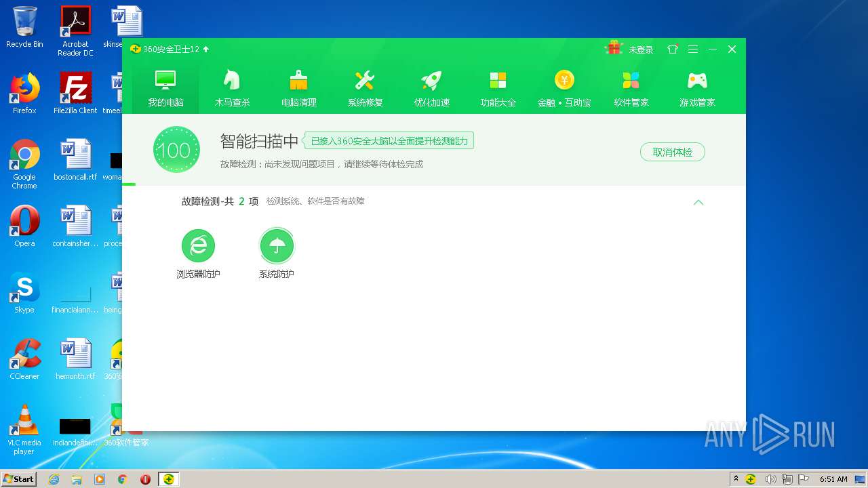Open Chrome from taskbar
This screenshot has height=488, width=868.
pos(122,479)
